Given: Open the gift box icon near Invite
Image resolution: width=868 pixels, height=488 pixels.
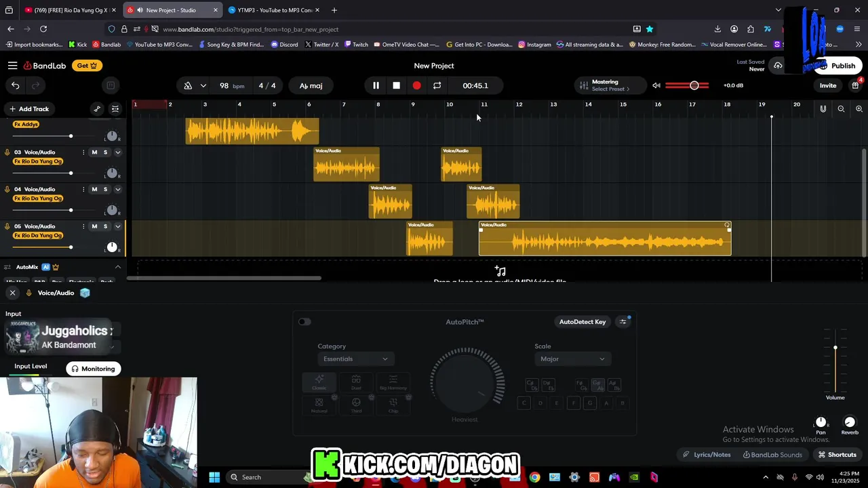Looking at the screenshot, I should click(856, 85).
